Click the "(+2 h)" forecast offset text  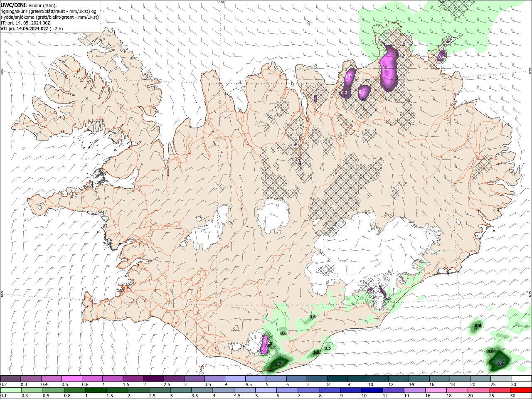(x=56, y=29)
